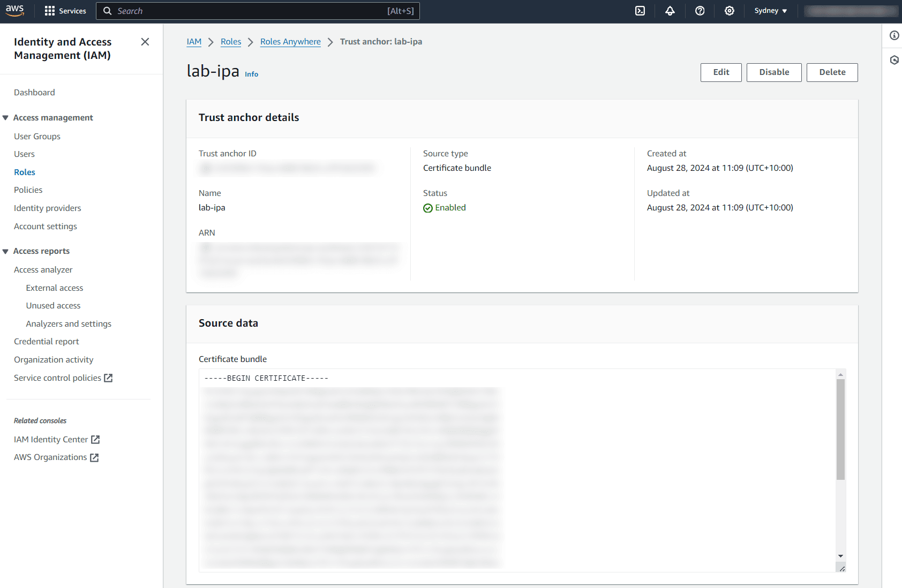Click the Disable button
902x588 pixels.
(x=774, y=72)
